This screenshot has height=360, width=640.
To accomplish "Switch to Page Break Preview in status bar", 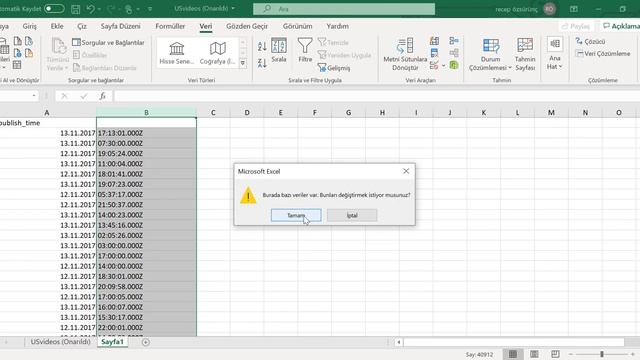I will 555,354.
